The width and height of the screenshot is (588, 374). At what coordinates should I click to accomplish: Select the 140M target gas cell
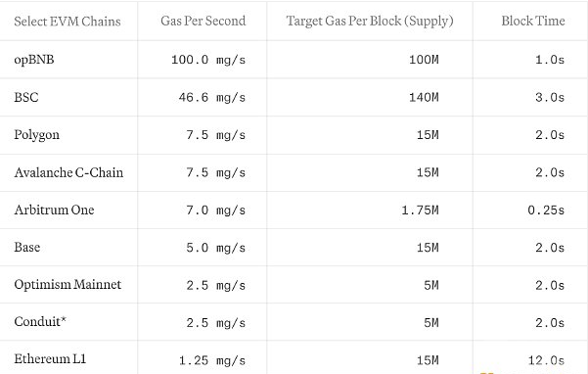(424, 98)
